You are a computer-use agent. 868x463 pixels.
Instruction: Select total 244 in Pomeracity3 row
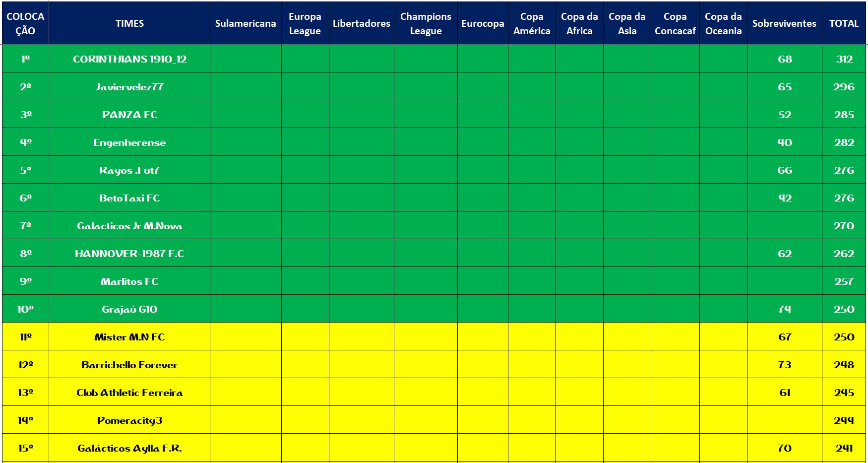[x=844, y=420]
